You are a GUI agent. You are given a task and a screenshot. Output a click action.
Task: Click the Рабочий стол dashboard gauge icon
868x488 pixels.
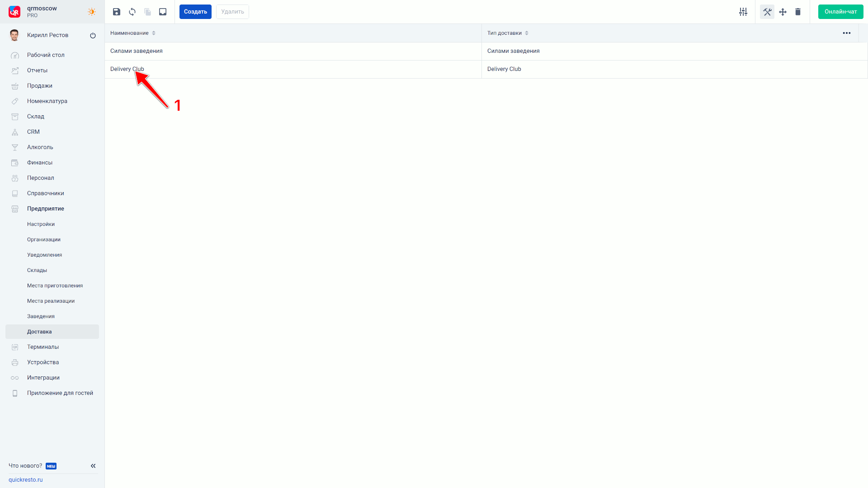[x=15, y=55]
